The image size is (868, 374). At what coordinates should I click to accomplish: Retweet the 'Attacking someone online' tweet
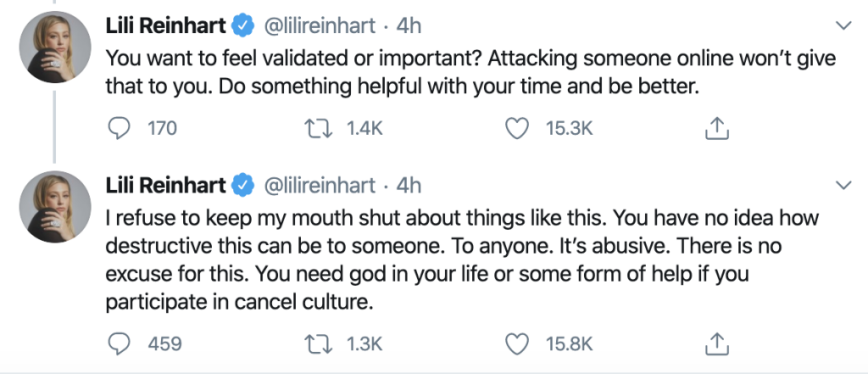pos(319,129)
